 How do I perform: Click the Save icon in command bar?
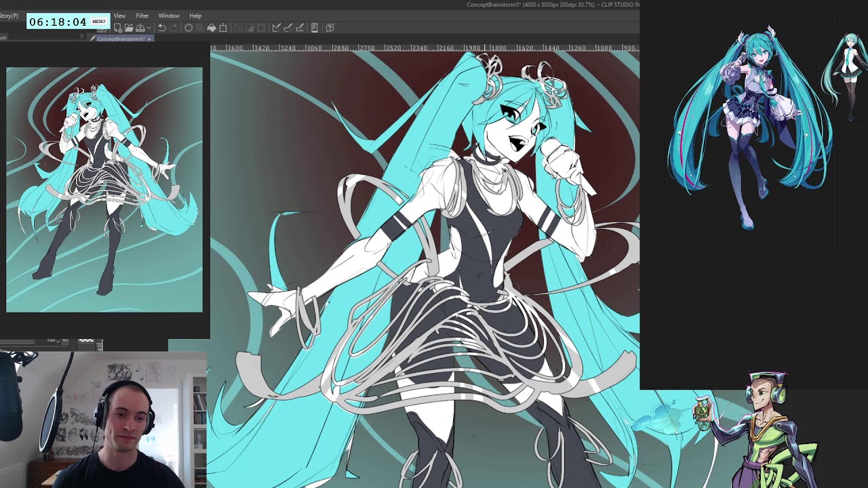(x=140, y=28)
